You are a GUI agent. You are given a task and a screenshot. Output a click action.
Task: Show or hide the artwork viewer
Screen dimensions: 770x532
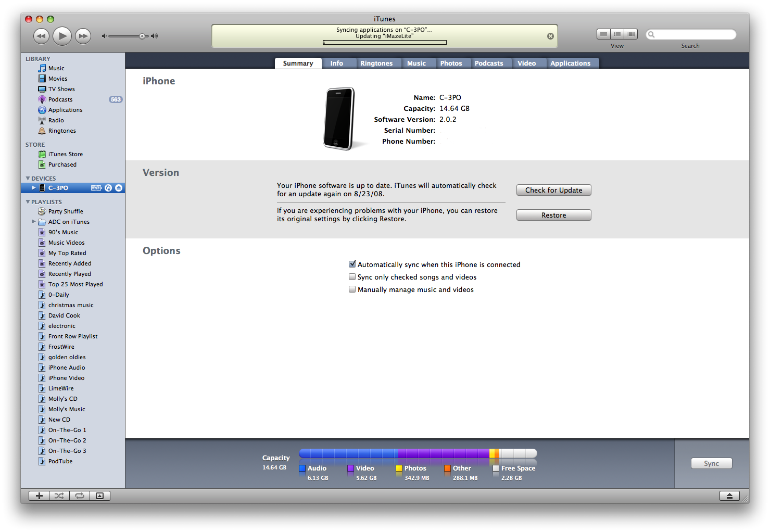(100, 496)
